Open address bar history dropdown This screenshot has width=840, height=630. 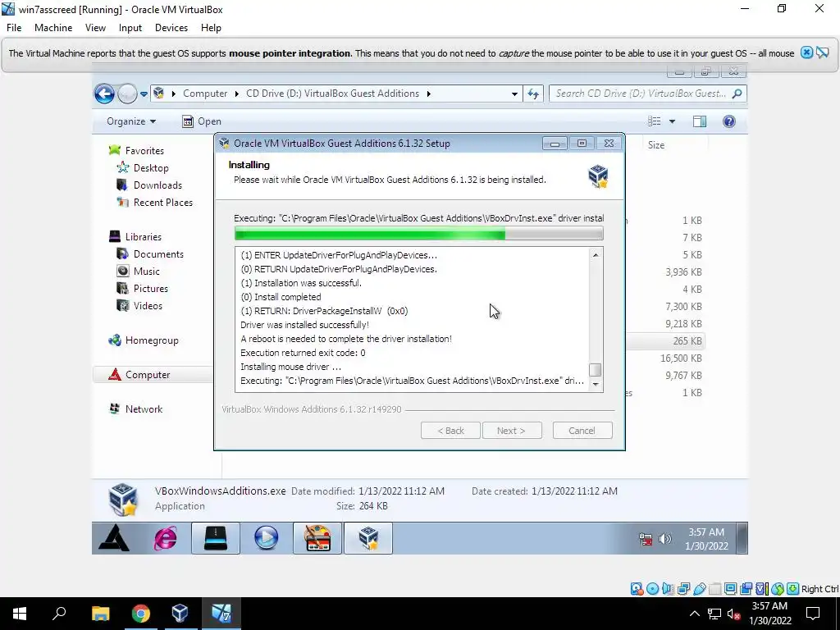[514, 94]
